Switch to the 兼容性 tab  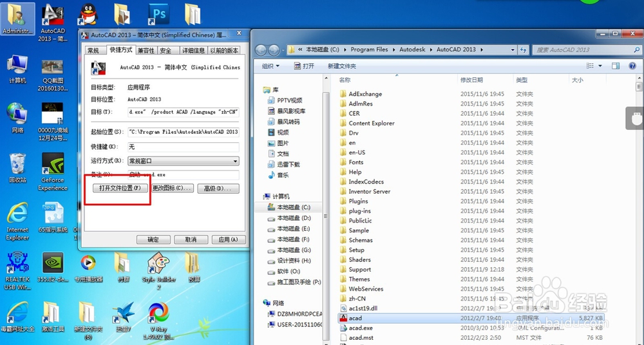[x=146, y=50]
